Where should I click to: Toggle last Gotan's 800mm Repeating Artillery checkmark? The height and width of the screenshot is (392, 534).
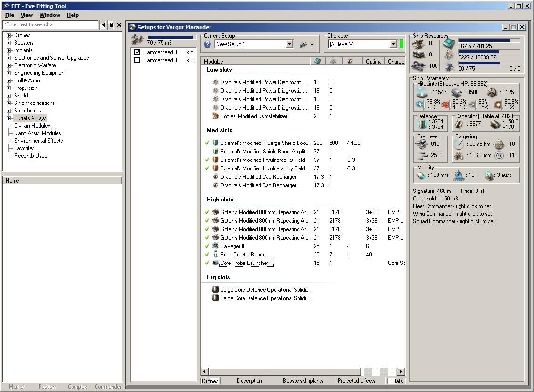pos(207,238)
